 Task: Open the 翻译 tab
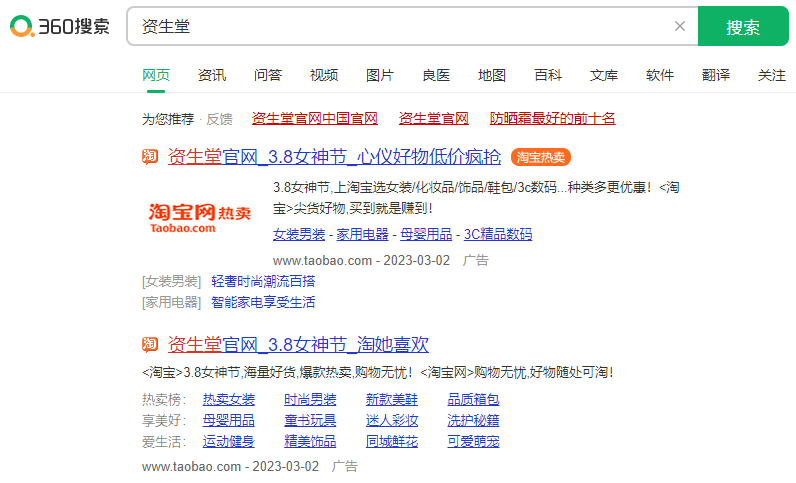(716, 75)
